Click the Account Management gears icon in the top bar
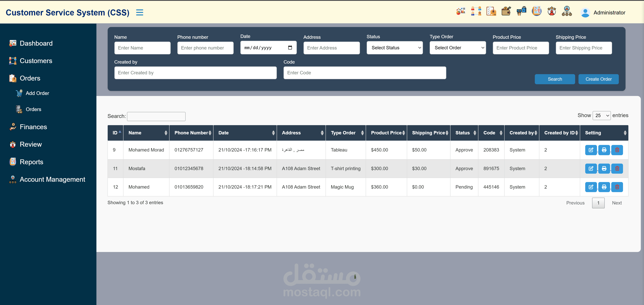 (567, 11)
